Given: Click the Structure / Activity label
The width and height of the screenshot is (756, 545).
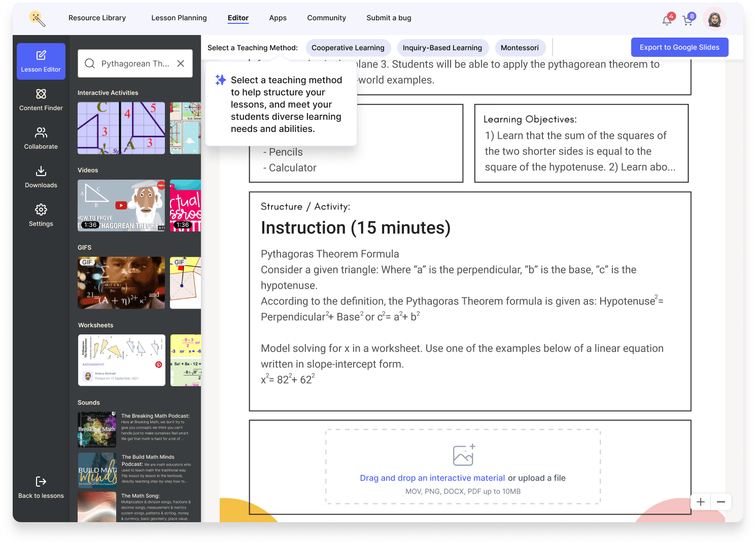Looking at the screenshot, I should (x=305, y=207).
